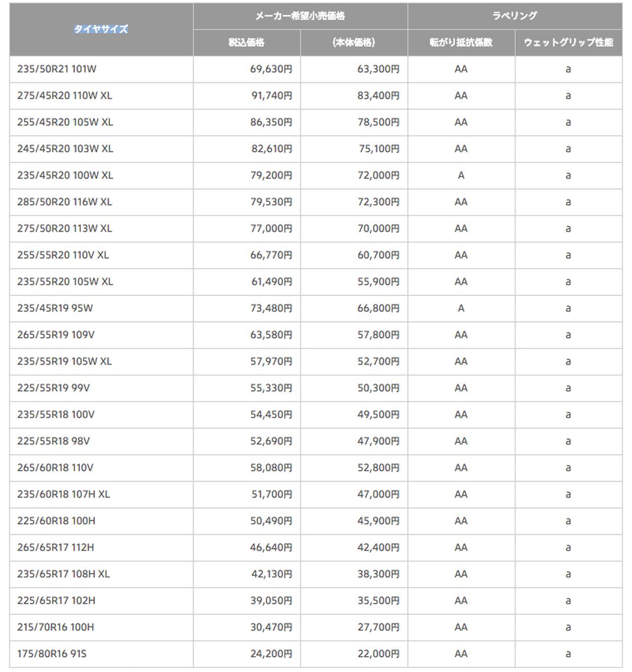Click the メーカー希望小売価格 header cell
This screenshot has height=672, width=632.
tap(300, 16)
